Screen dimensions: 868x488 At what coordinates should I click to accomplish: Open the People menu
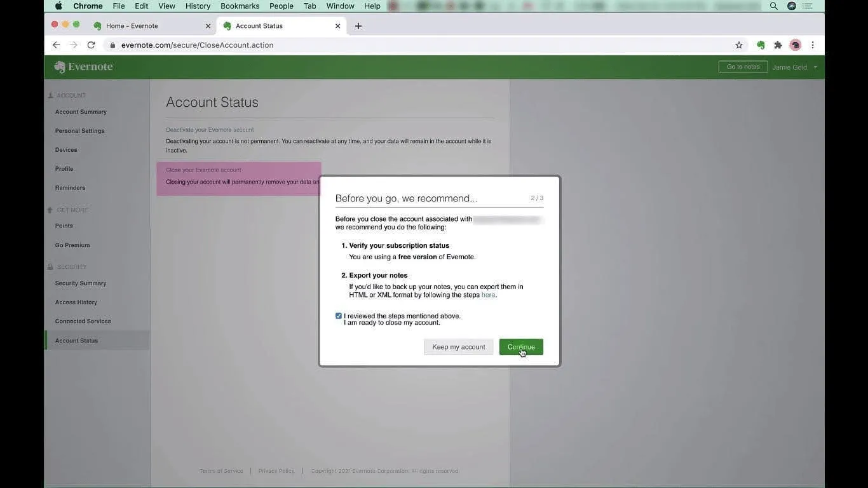click(281, 6)
